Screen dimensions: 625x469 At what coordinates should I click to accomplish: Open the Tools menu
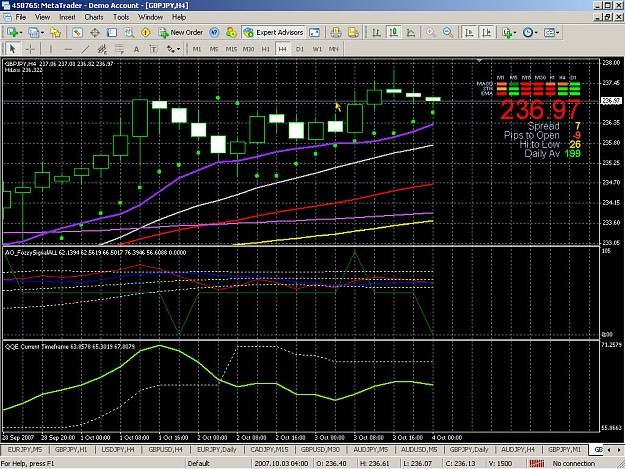121,17
